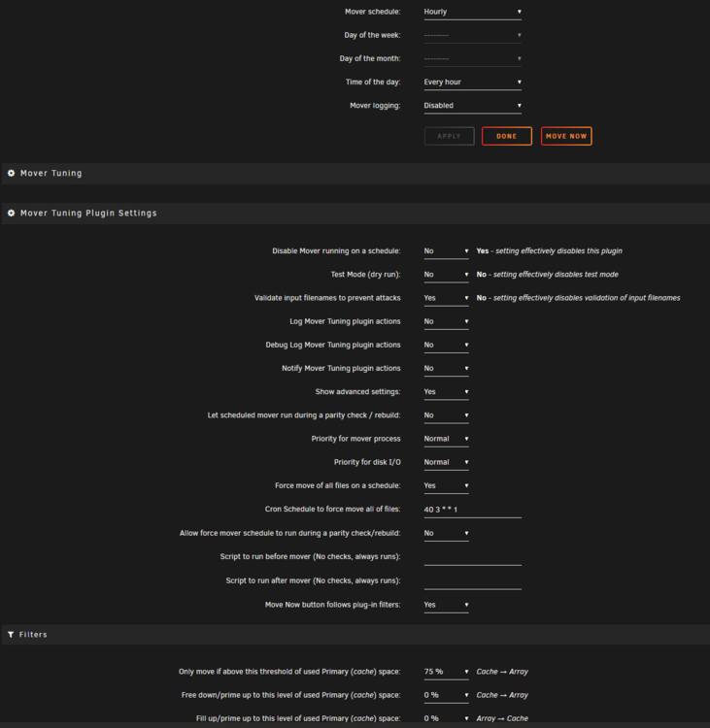
Task: Click the Mover Tuning section header text
Action: 51,173
